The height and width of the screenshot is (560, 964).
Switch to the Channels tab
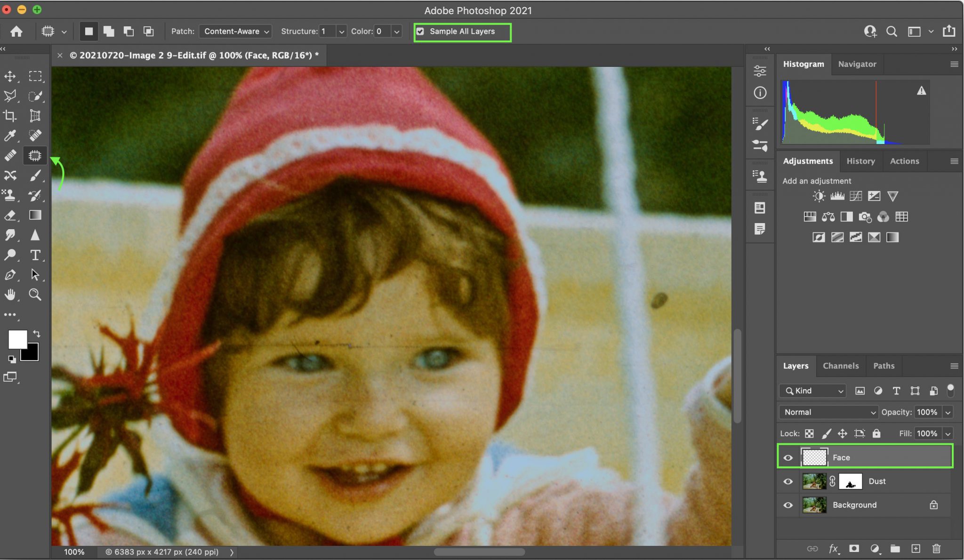coord(840,366)
